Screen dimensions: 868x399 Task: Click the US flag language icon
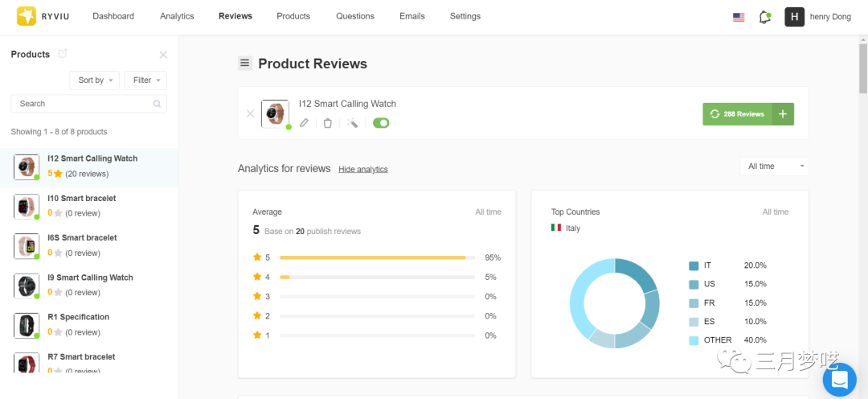coord(739,17)
